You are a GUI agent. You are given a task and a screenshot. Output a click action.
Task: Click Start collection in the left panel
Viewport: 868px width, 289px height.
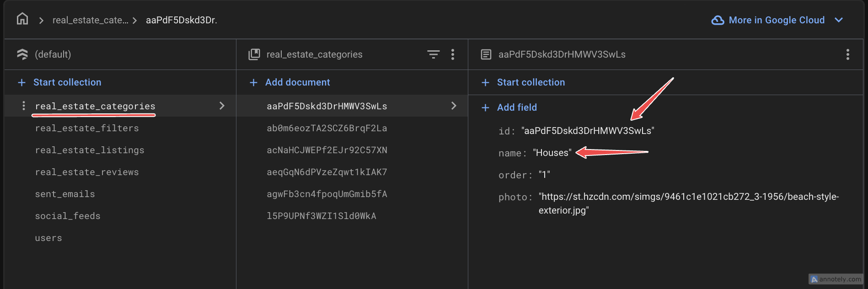coord(67,82)
